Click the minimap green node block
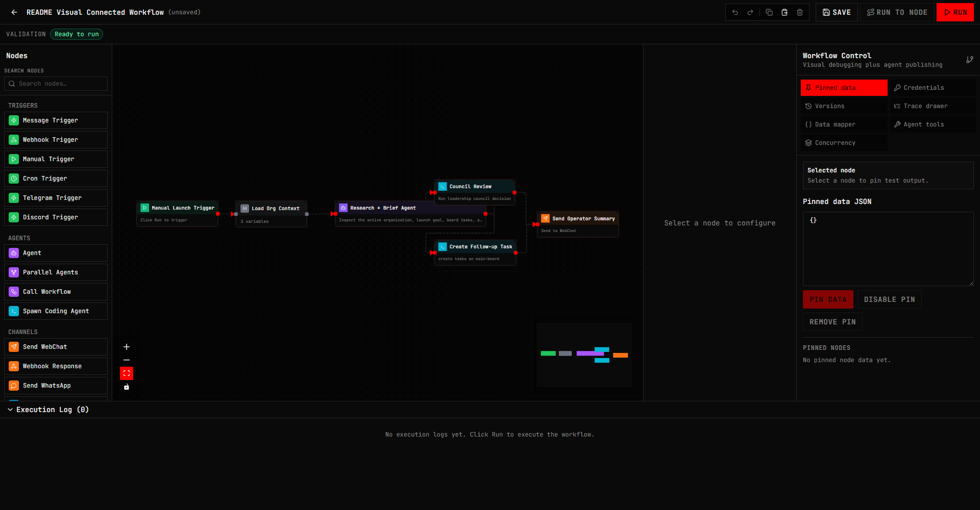 (x=548, y=353)
